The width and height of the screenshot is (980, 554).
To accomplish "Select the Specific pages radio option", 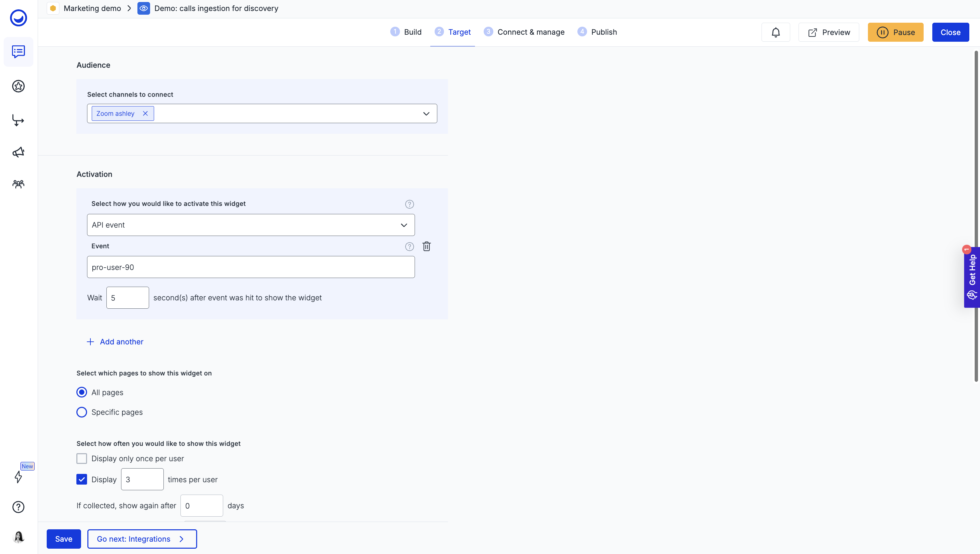I will 82,412.
